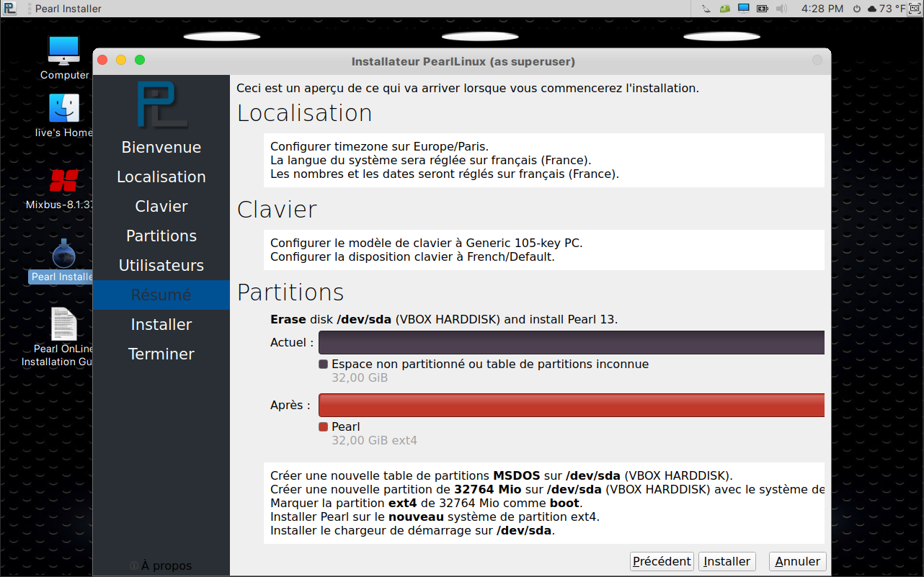Click the Précédent button
The height and width of the screenshot is (577, 924).
pos(662,561)
